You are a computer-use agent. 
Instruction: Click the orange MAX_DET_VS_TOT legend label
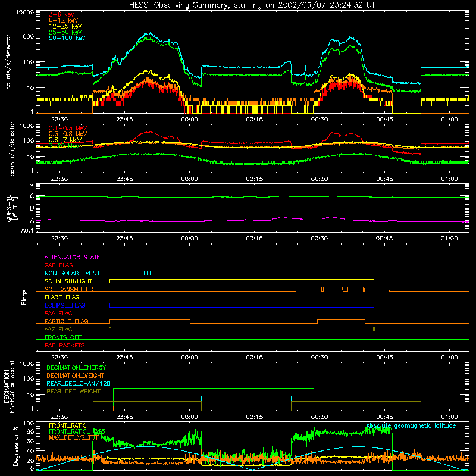tap(73, 437)
